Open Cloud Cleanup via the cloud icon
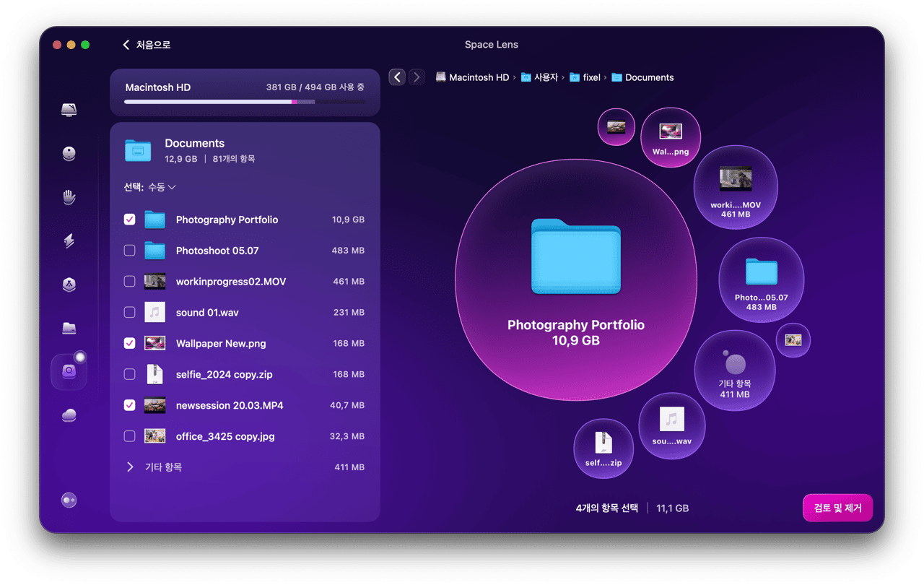The image size is (924, 585). (69, 415)
